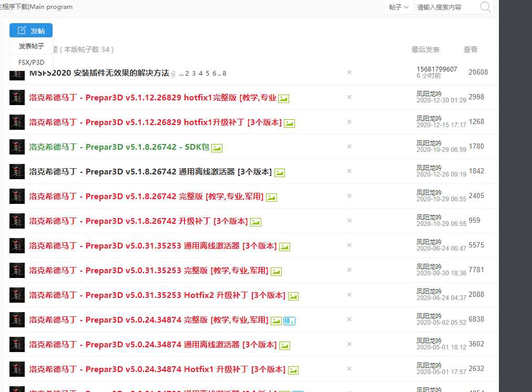Click image icon beside v5.0.24.34874 完整版 thread
The width and height of the screenshot is (532, 392).
click(276, 321)
